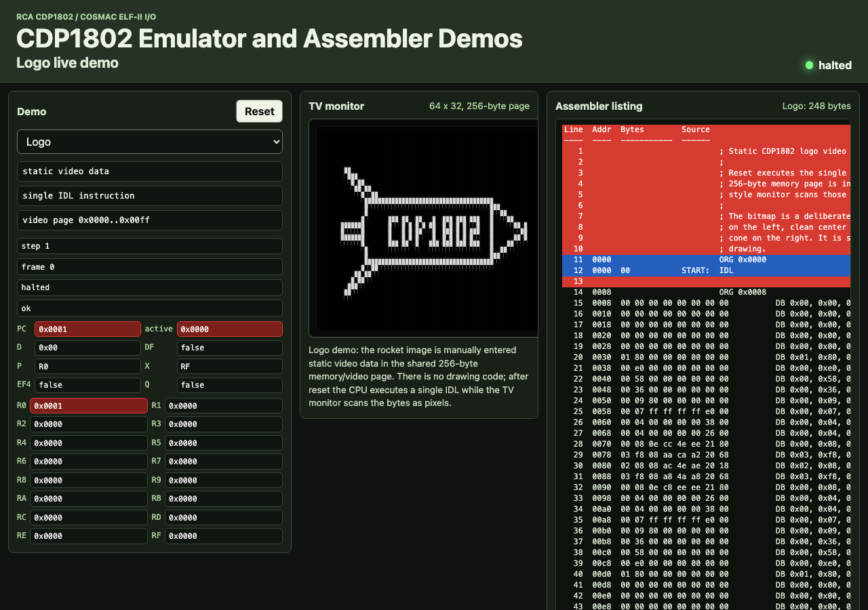This screenshot has height=610, width=868.
Task: Click the green halted status indicator dot
Action: 809,65
